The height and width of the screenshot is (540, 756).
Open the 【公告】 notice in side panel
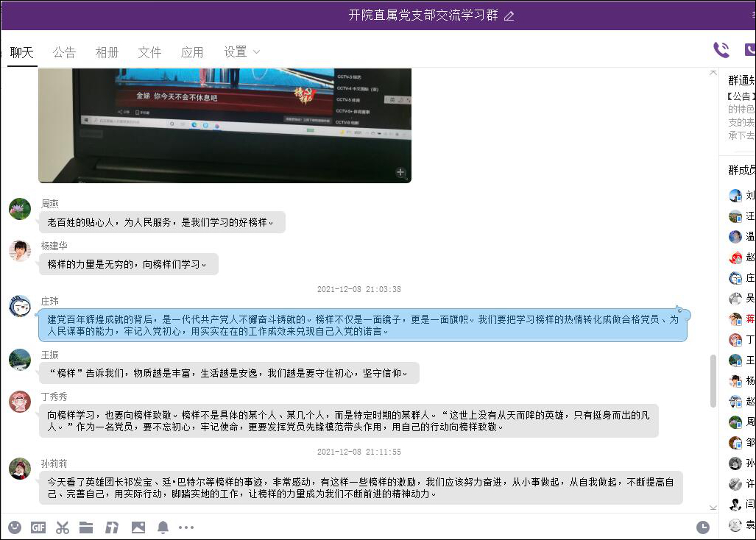pos(741,116)
